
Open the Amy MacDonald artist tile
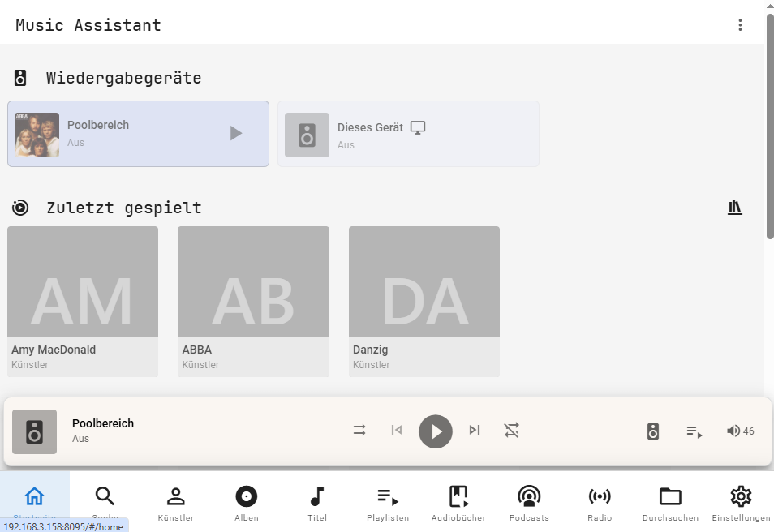click(83, 302)
